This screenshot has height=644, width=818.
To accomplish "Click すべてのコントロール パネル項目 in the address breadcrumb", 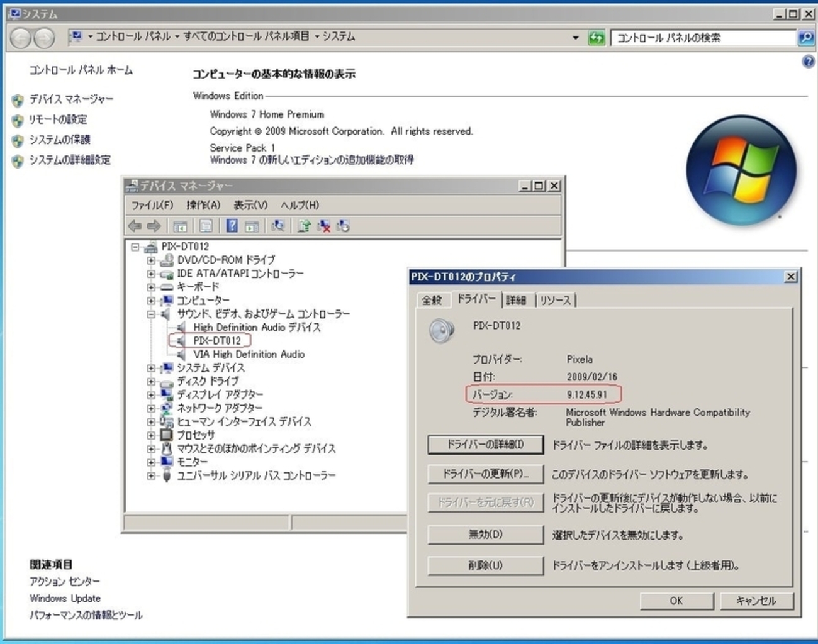I will pos(246,36).
